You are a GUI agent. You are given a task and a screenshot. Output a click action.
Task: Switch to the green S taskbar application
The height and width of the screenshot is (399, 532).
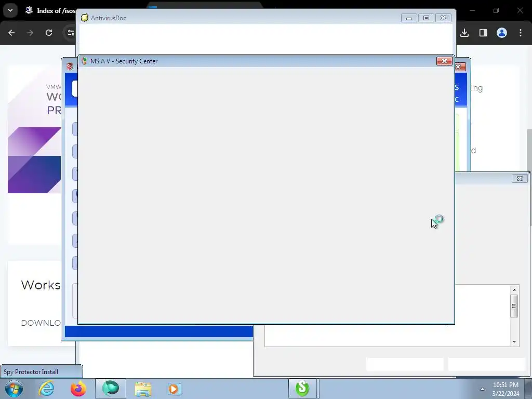pos(302,389)
